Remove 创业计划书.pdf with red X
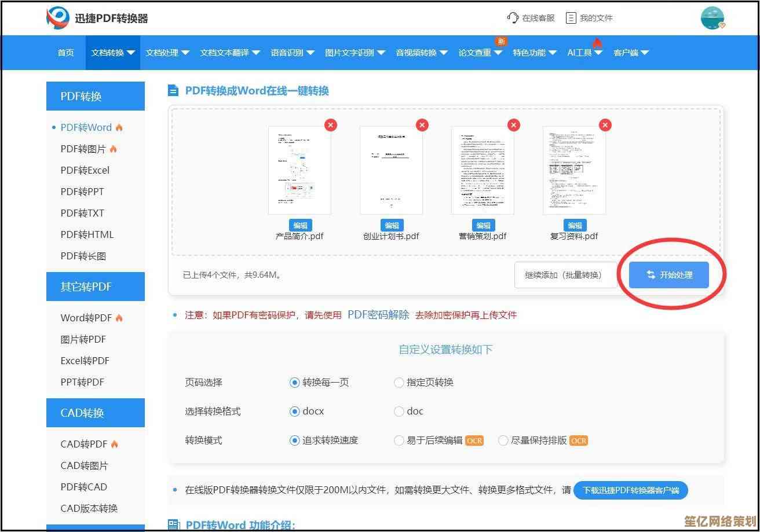Screen dimensions: 760x532 [422, 125]
